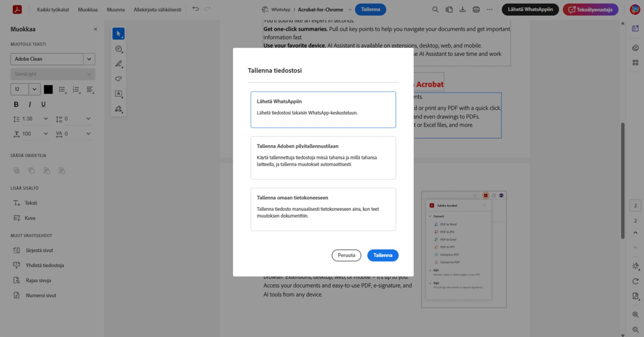Toggle italic formatting
Viewport: 644px width, 337px height.
pyautogui.click(x=30, y=104)
